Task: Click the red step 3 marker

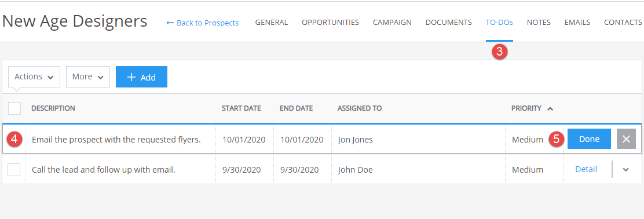Action: point(500,52)
